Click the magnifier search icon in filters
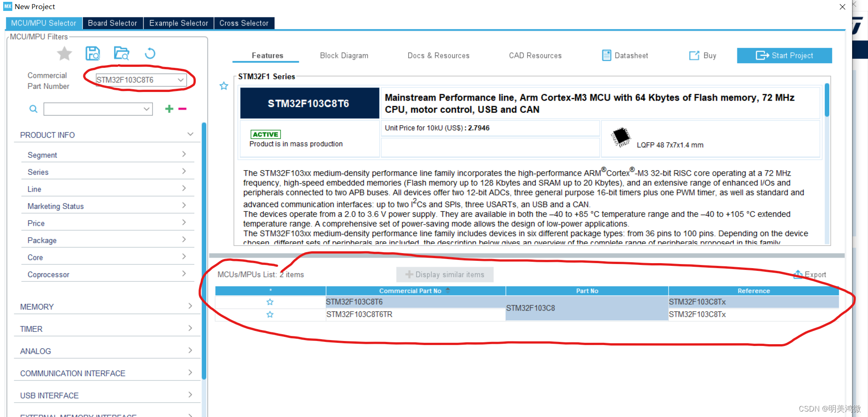The width and height of the screenshot is (868, 417). tap(33, 109)
